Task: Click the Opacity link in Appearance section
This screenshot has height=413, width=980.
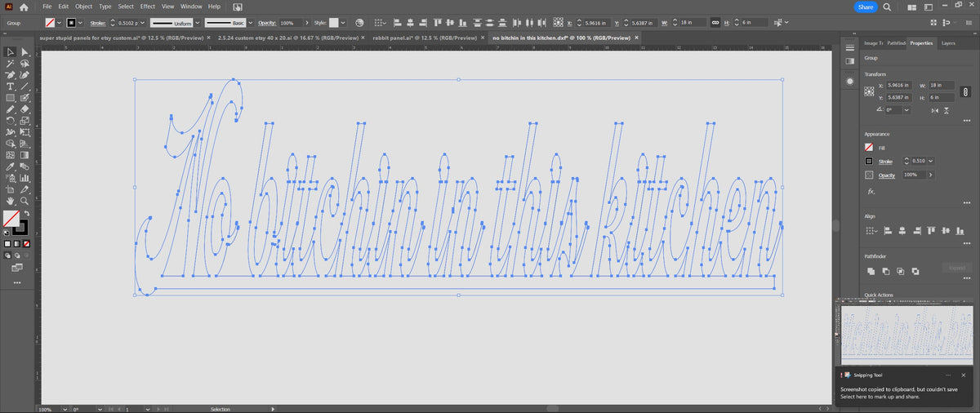Action: point(887,175)
